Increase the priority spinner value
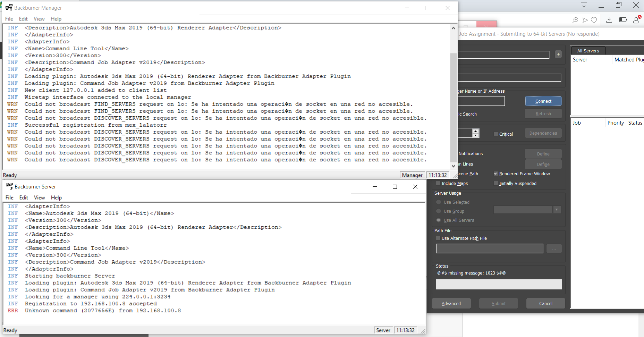Viewport: 644px width, 337px height. point(476,131)
